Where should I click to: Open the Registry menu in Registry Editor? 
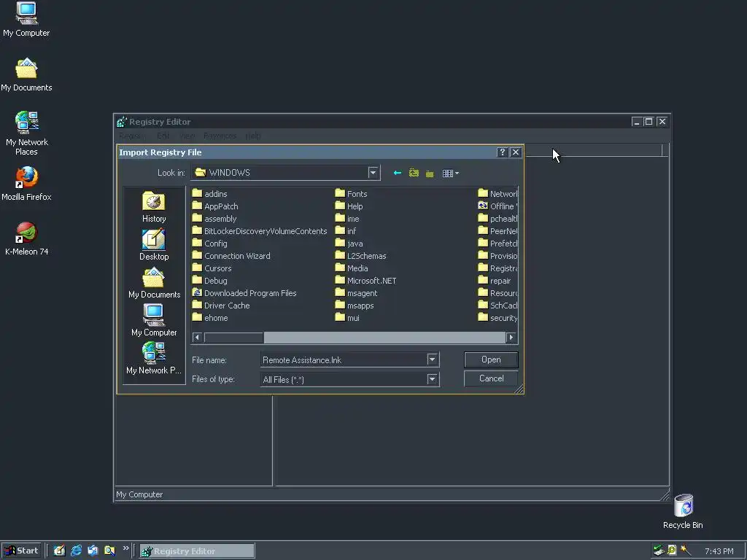coord(133,136)
